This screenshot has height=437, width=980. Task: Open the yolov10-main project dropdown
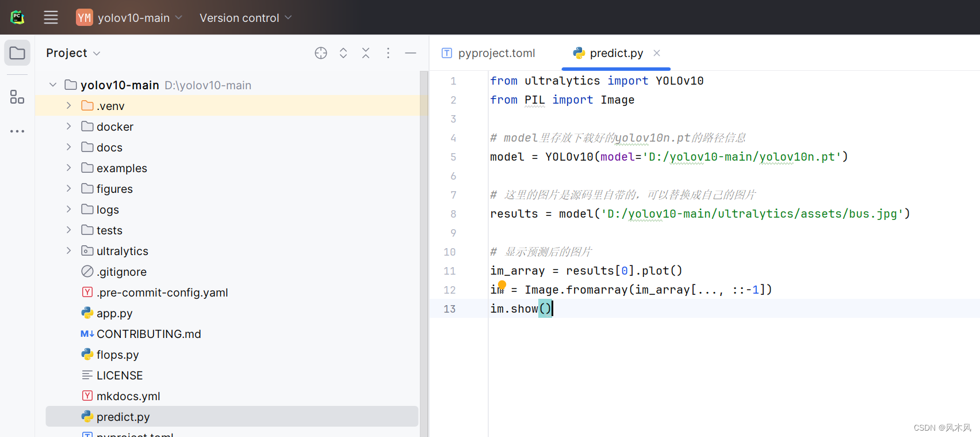point(140,18)
